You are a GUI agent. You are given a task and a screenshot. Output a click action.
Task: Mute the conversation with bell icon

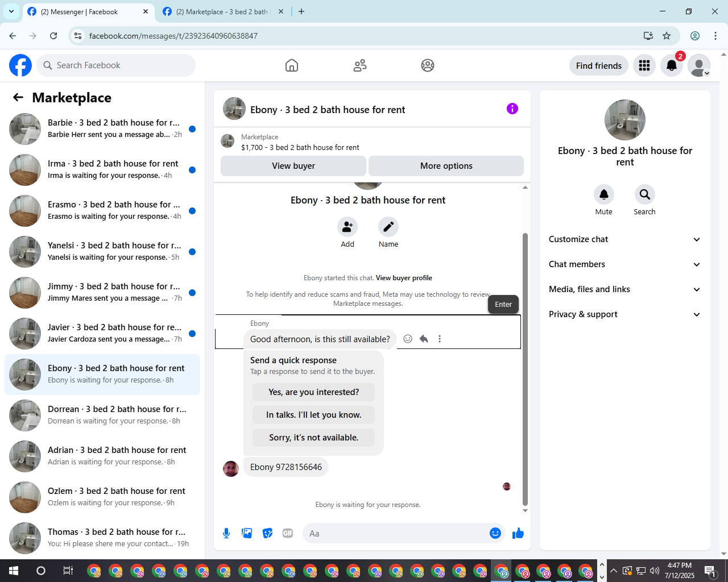604,194
